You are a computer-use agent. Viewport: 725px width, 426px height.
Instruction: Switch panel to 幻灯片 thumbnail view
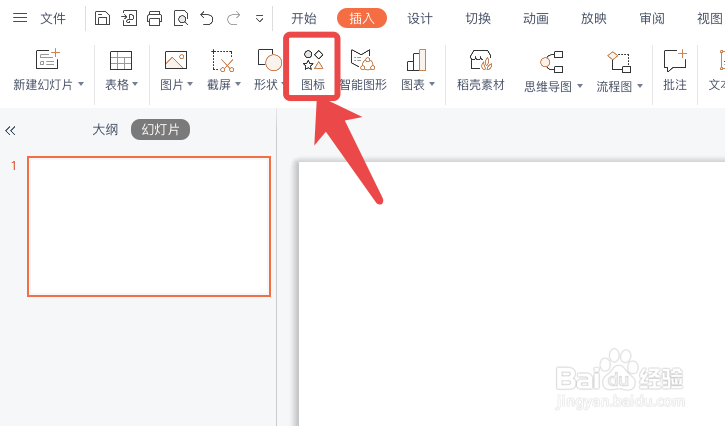coord(160,130)
